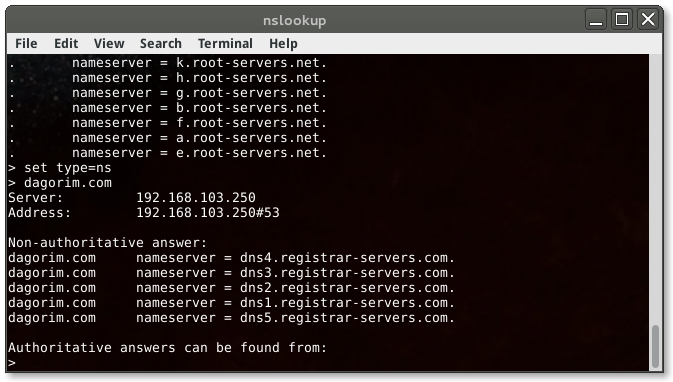Viewport: 673px width, 382px height.
Task: Click the terminal vertical scrollbar thumb
Action: (655, 346)
